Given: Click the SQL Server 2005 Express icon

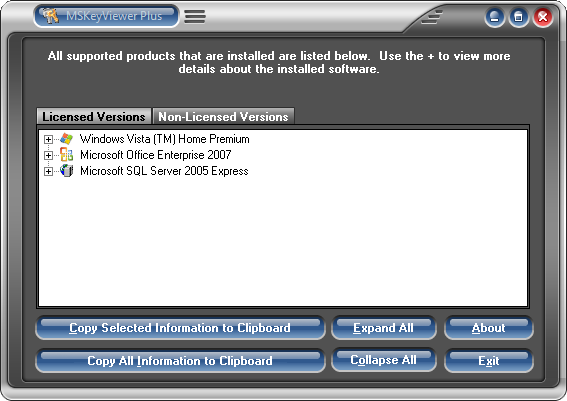Looking at the screenshot, I should click(x=67, y=171).
